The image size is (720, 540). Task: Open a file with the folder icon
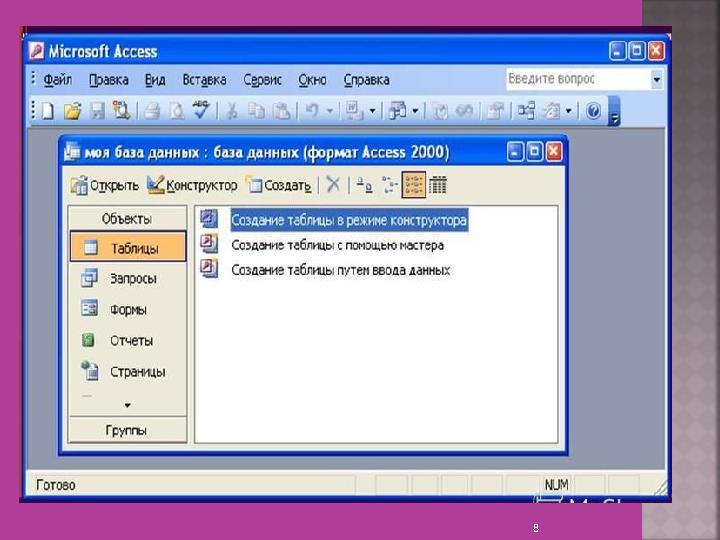tap(72, 111)
